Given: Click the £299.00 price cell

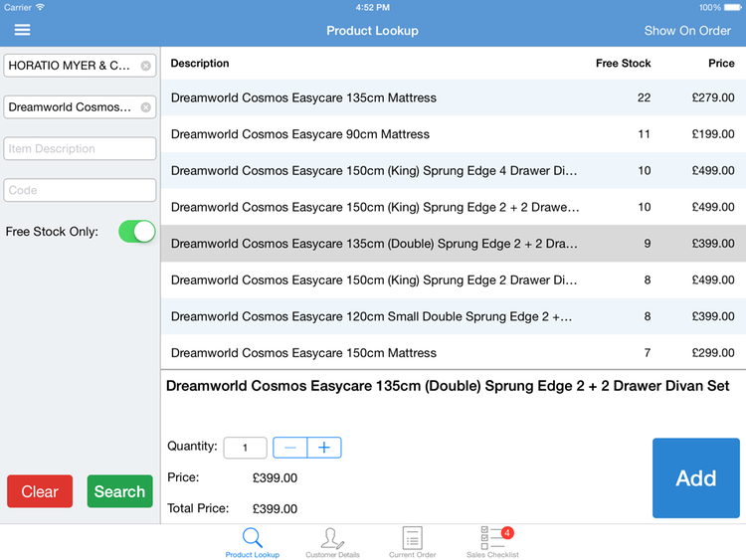Looking at the screenshot, I should [x=713, y=352].
